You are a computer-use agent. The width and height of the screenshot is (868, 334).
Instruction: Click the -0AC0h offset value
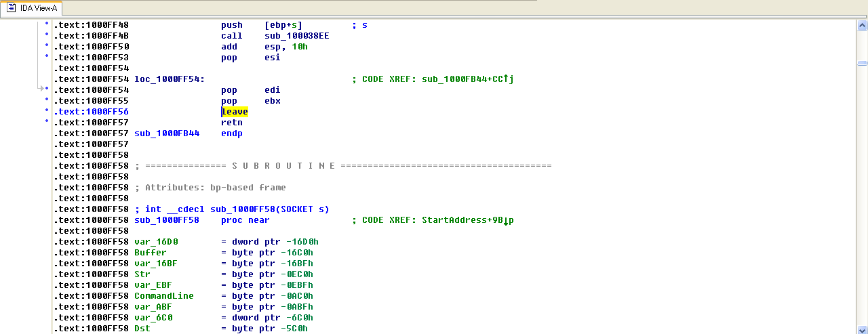(x=297, y=296)
